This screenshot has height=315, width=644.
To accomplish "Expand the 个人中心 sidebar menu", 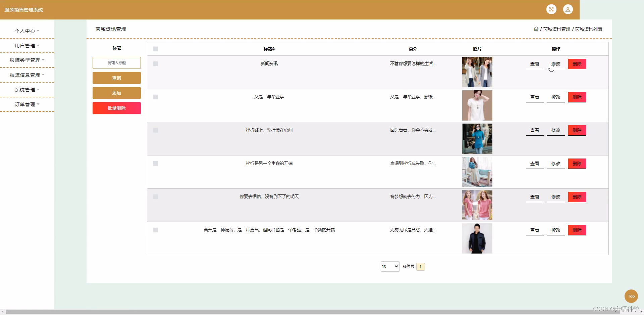I will tap(27, 31).
